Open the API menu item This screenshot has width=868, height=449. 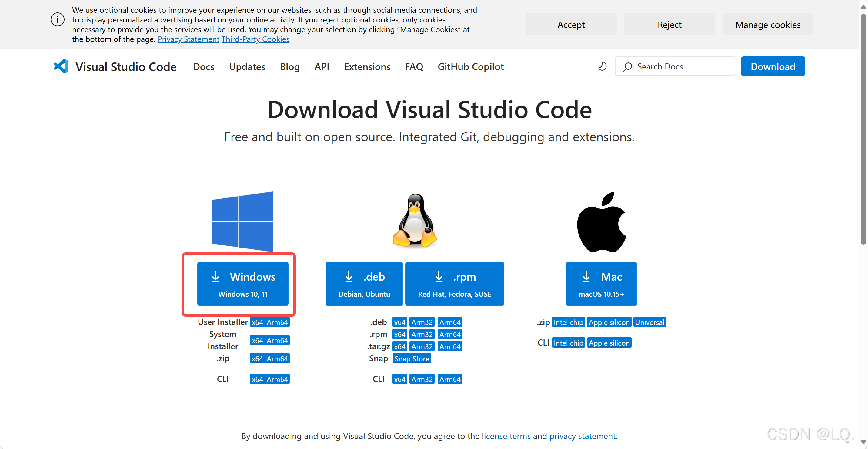point(322,66)
